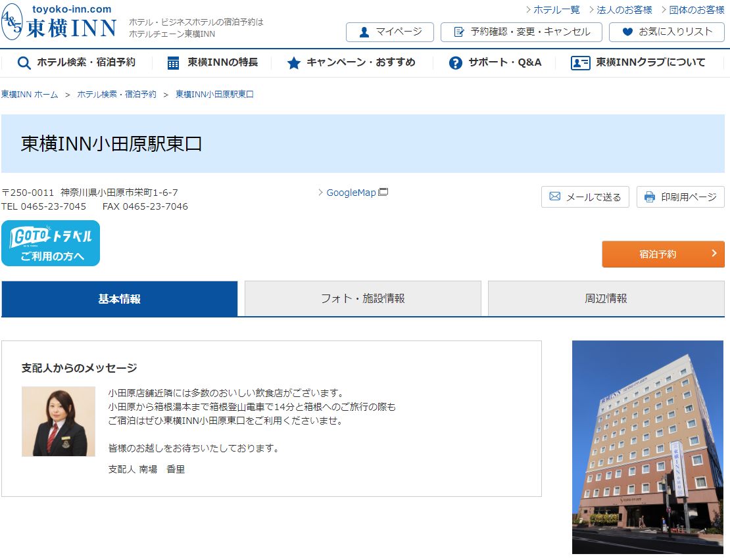Click the external window icon next to GoogleMap
This screenshot has height=560, width=730.
(x=383, y=192)
